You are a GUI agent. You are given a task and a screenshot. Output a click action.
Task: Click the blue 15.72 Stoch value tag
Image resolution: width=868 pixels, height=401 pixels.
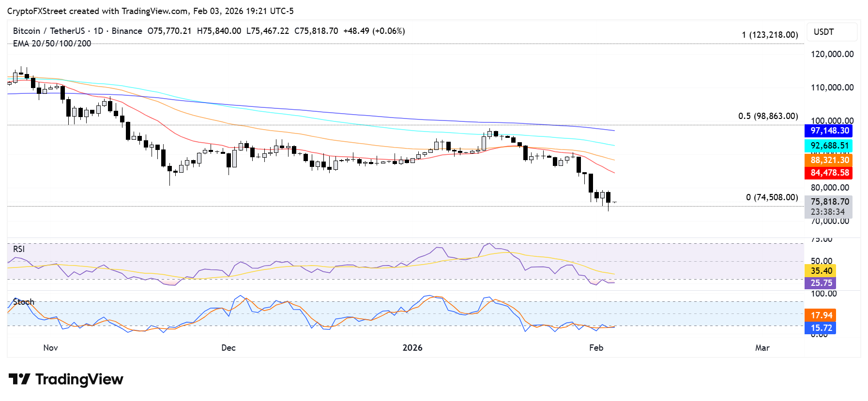[x=821, y=328]
